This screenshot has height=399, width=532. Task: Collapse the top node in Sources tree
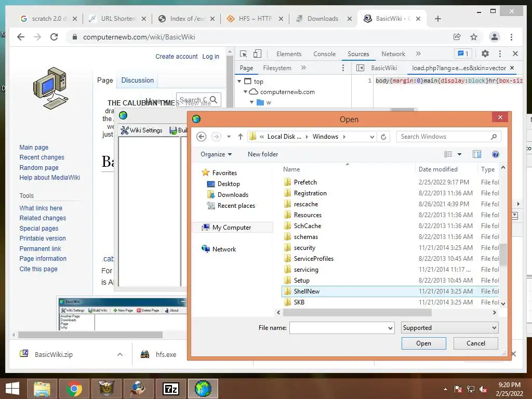tap(239, 81)
